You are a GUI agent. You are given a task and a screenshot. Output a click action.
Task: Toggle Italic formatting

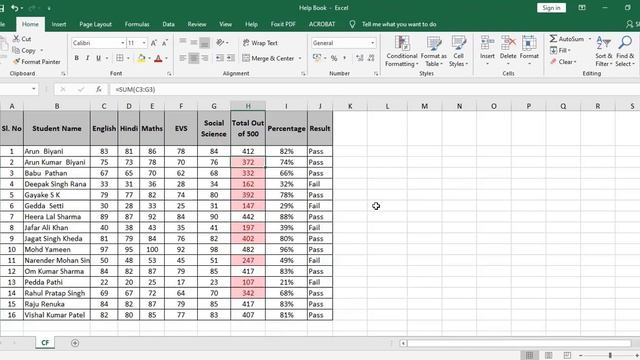[87, 58]
